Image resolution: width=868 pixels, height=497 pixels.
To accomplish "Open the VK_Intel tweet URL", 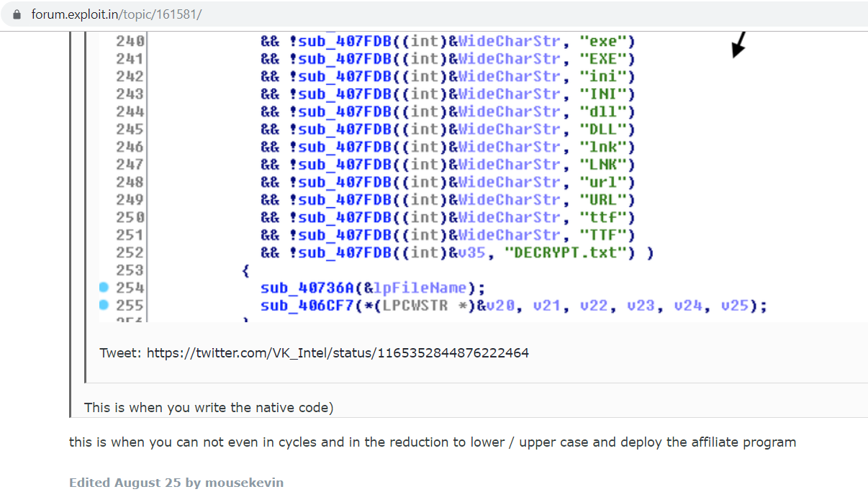I will click(338, 353).
